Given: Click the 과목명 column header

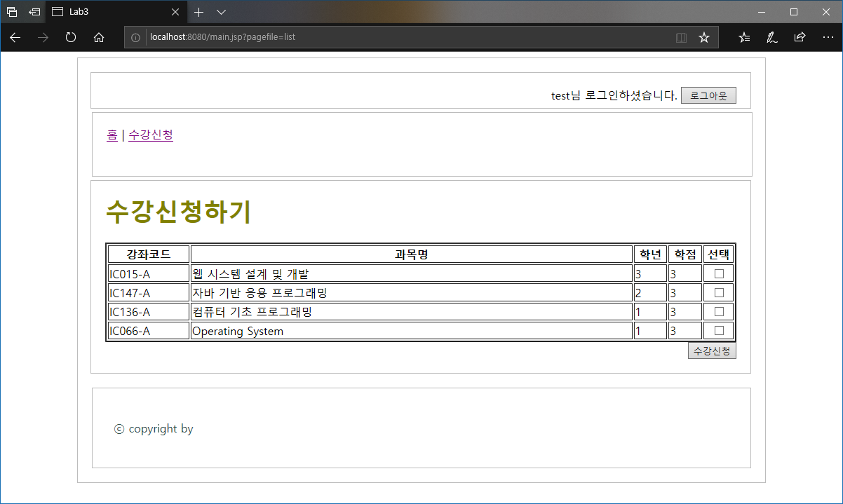Looking at the screenshot, I should point(412,254).
